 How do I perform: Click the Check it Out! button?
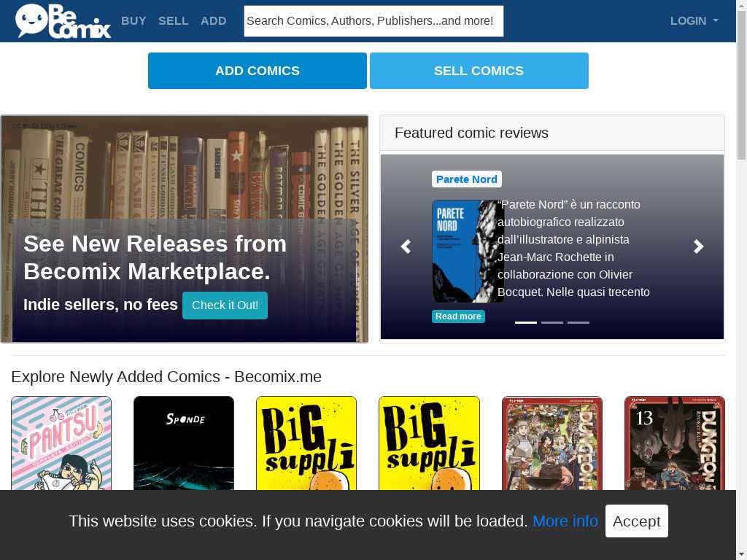pos(225,306)
